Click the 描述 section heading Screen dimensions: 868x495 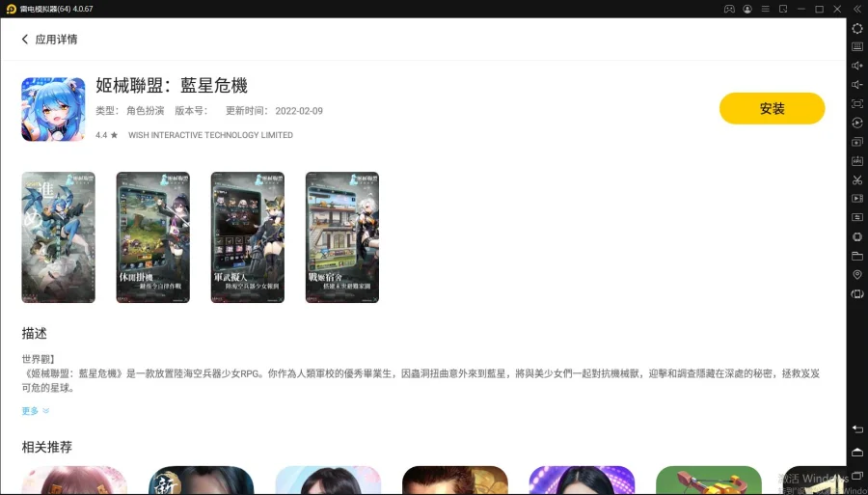35,333
